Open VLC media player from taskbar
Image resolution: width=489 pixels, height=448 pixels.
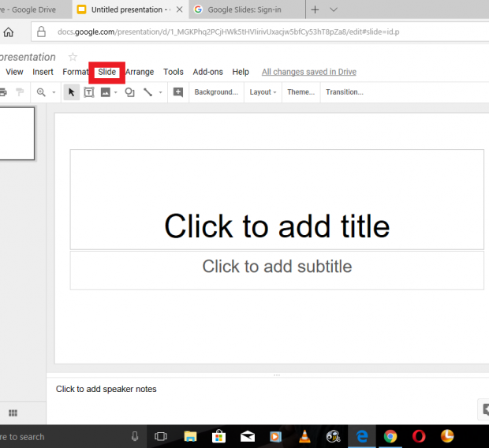tap(304, 436)
